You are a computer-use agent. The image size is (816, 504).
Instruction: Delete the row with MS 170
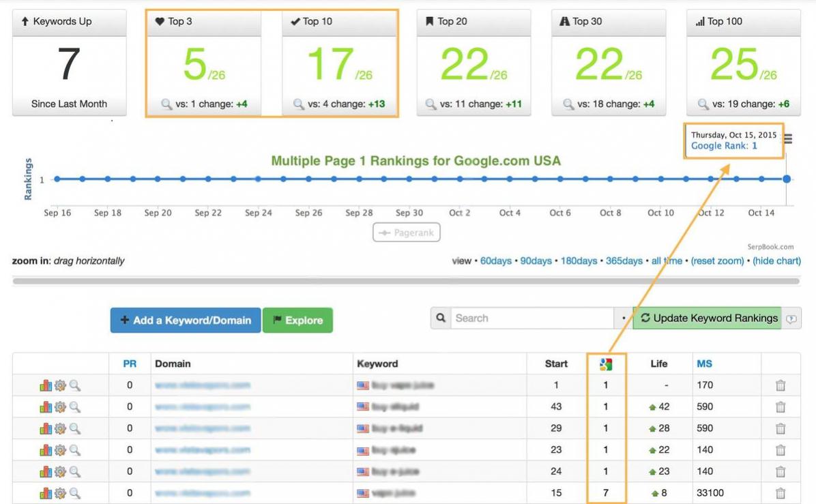(780, 385)
